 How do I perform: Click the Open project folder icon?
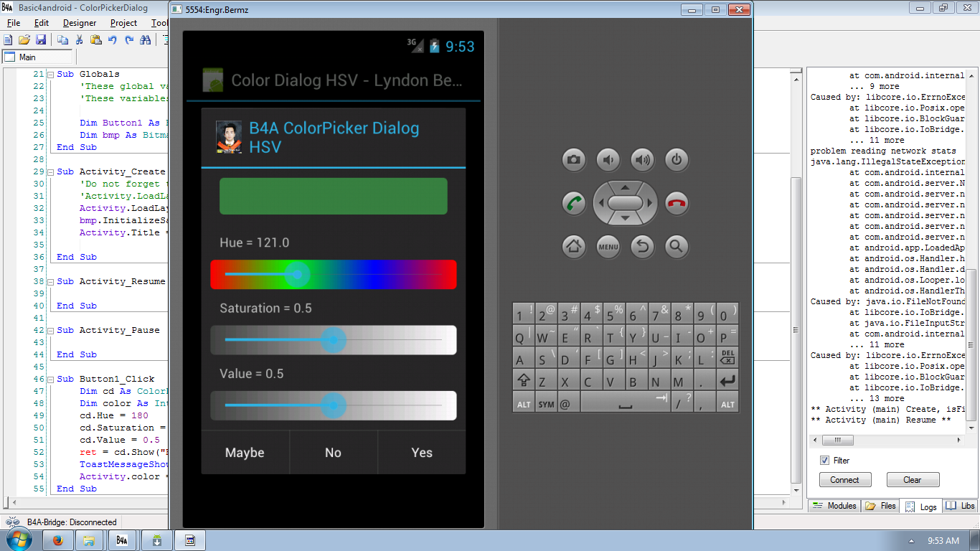tap(24, 40)
